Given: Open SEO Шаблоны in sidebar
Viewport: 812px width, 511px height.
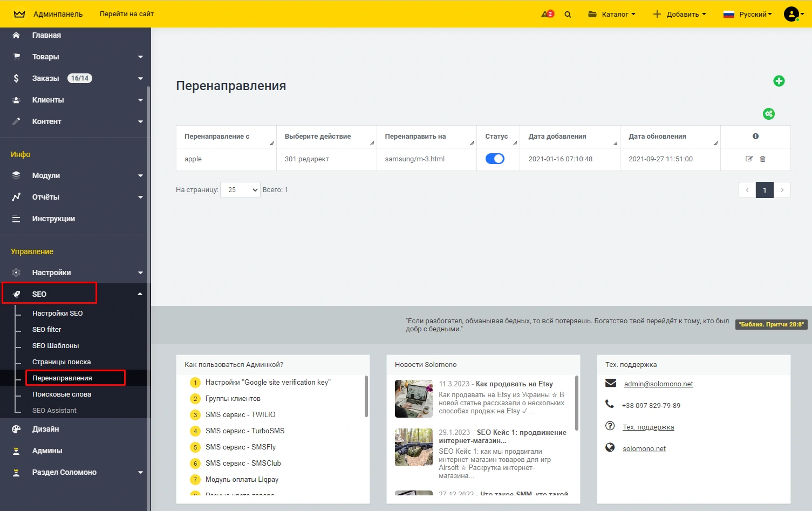Looking at the screenshot, I should [56, 346].
